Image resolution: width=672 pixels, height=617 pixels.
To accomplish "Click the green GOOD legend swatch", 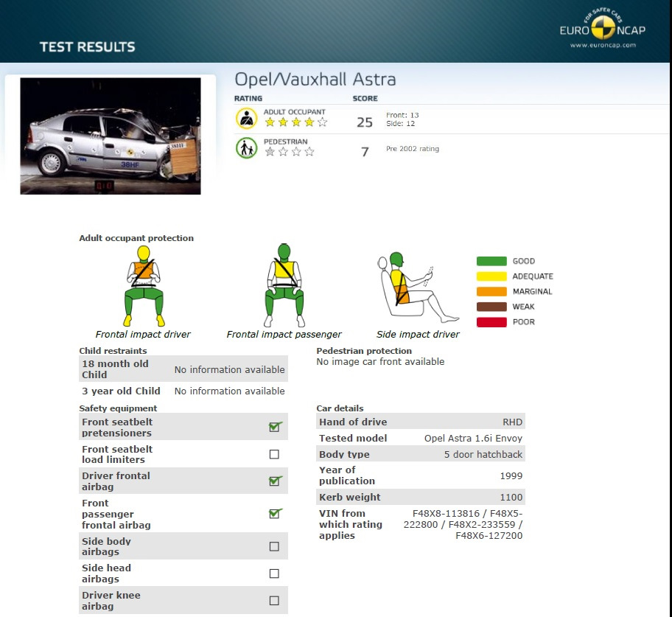I will point(491,261).
